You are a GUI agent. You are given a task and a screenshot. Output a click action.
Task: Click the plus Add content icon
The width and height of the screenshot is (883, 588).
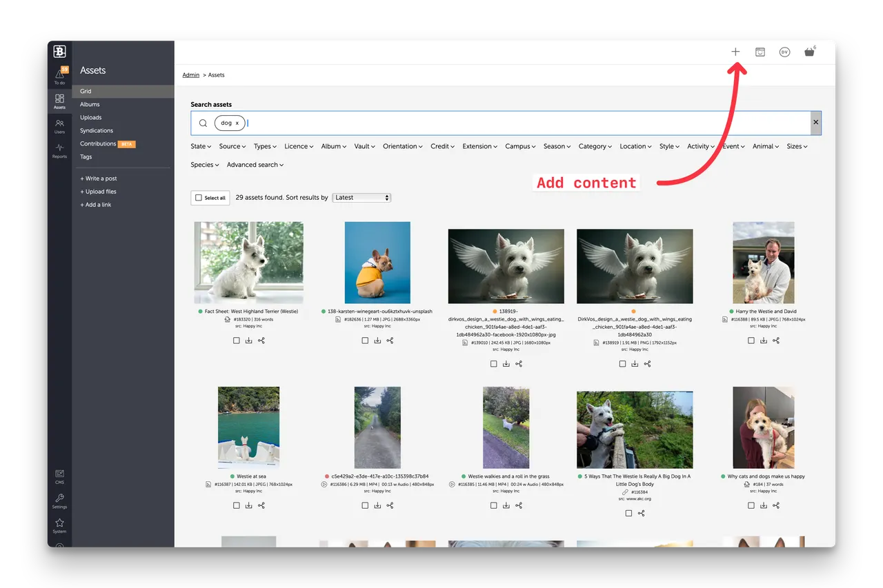735,52
